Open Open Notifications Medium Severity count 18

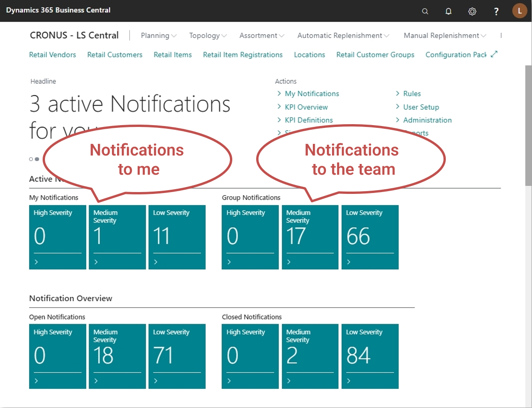[x=103, y=356]
